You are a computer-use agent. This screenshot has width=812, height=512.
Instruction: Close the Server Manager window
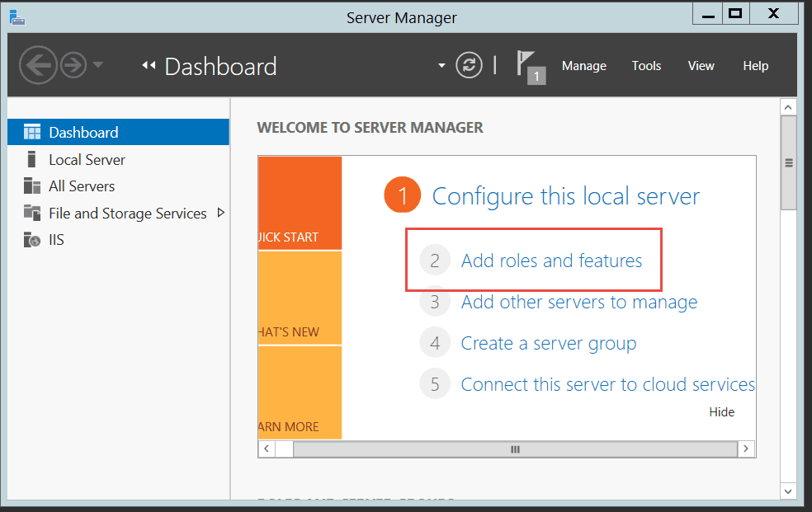(774, 14)
